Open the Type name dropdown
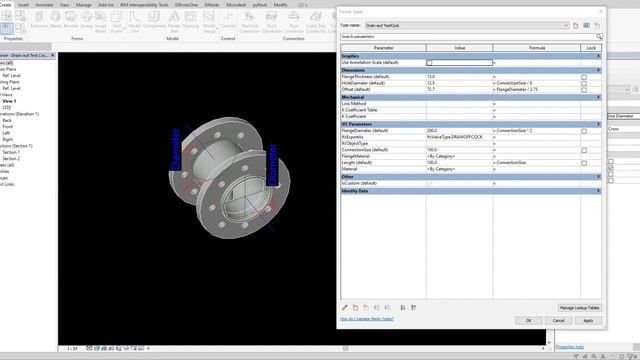Screen dimensions: 640x360 pos(566,25)
